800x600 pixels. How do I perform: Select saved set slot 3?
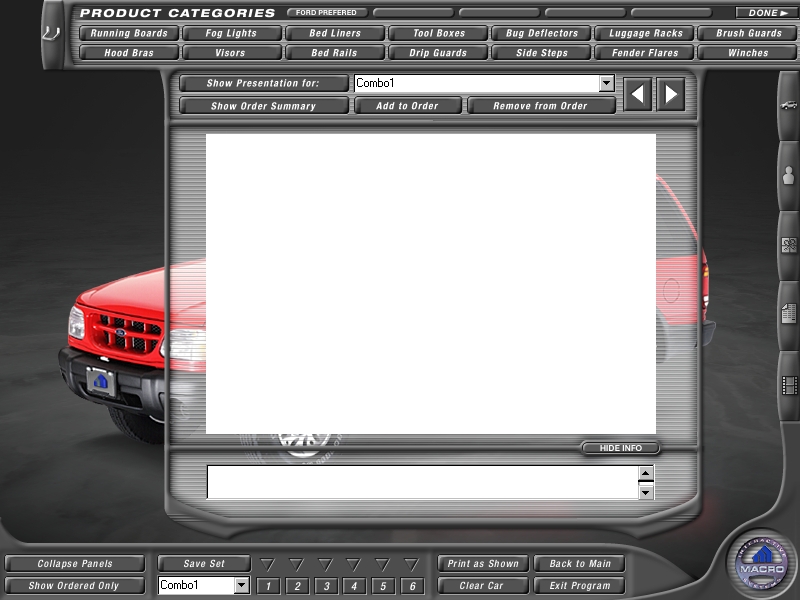pyautogui.click(x=325, y=586)
